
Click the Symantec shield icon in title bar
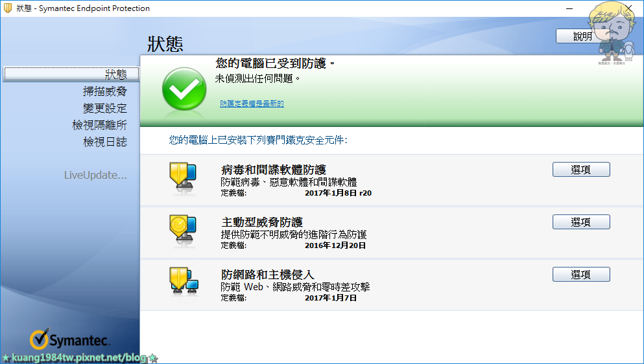[7, 8]
